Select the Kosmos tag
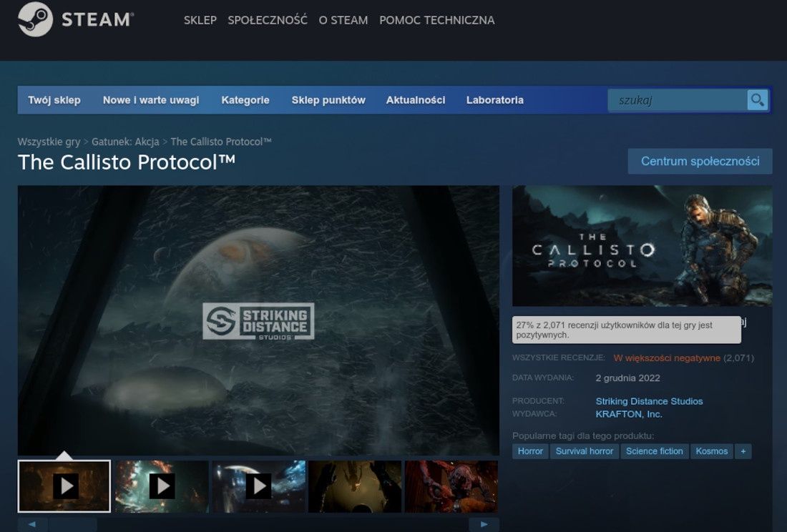The width and height of the screenshot is (787, 532). click(x=712, y=451)
